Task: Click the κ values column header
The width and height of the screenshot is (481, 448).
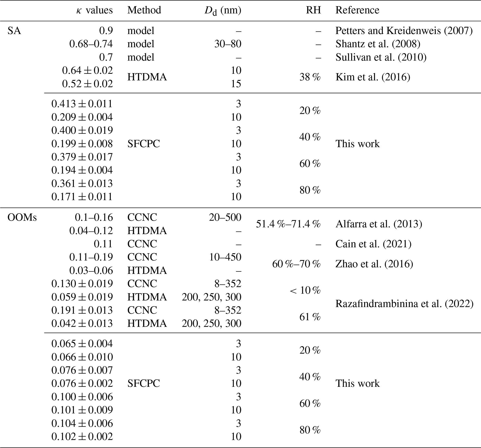Action: [x=94, y=10]
